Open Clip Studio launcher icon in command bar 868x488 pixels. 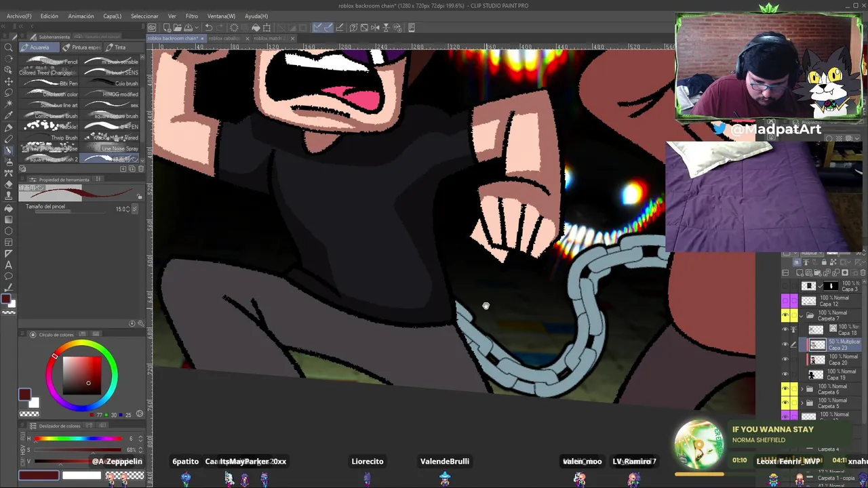tap(152, 27)
